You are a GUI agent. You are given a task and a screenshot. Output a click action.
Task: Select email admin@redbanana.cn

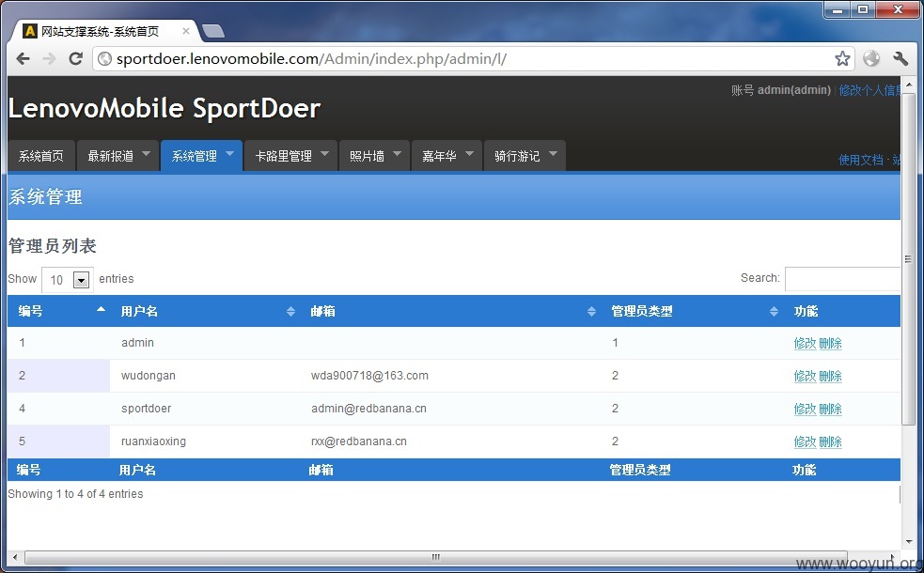[x=368, y=409]
